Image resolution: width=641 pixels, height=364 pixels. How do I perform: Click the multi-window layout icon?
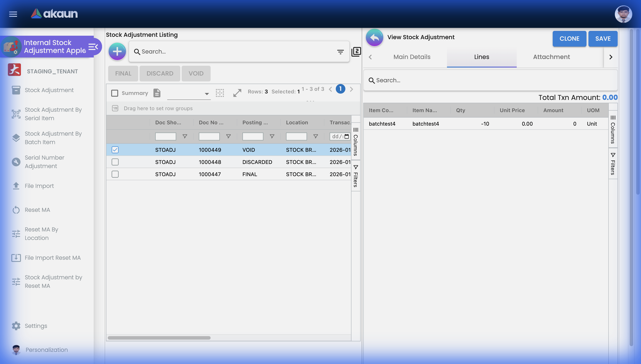(x=356, y=52)
